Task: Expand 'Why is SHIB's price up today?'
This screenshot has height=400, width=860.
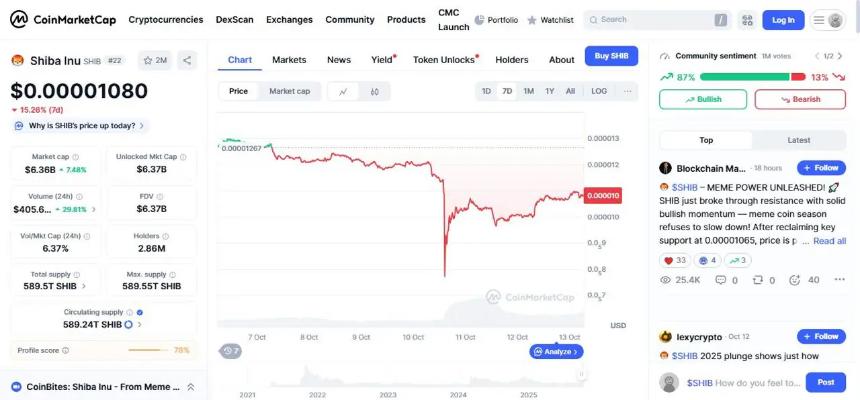Action: 82,126
